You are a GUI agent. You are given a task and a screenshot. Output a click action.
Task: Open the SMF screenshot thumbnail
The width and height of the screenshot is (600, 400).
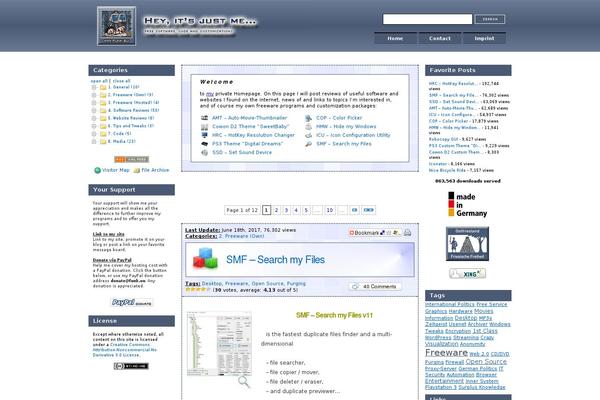tap(219, 344)
